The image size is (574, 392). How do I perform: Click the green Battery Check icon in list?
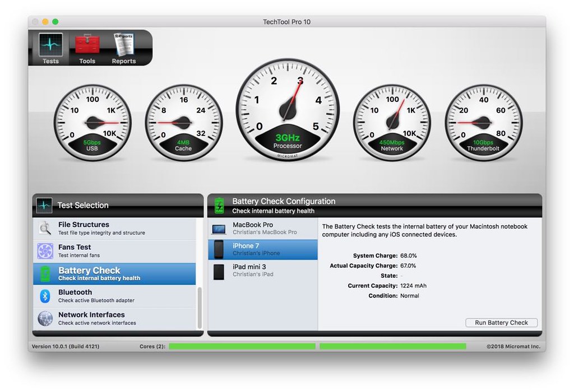point(45,274)
